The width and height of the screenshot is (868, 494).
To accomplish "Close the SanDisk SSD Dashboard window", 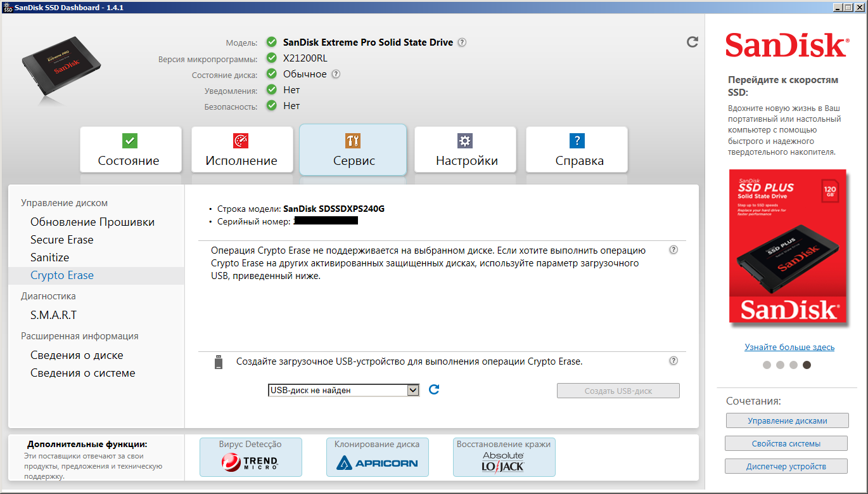I will coord(859,7).
